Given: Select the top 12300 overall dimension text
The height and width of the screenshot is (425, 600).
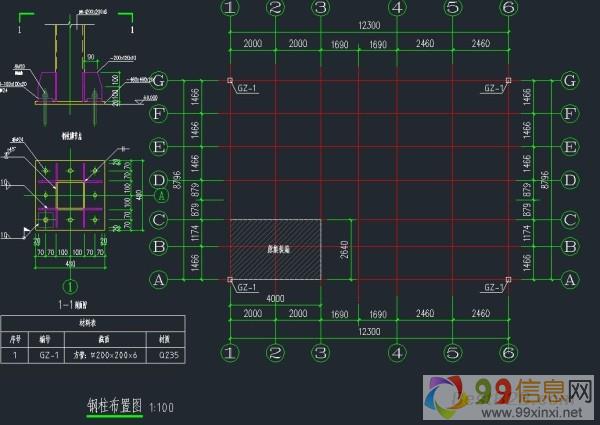Looking at the screenshot, I should (x=369, y=23).
